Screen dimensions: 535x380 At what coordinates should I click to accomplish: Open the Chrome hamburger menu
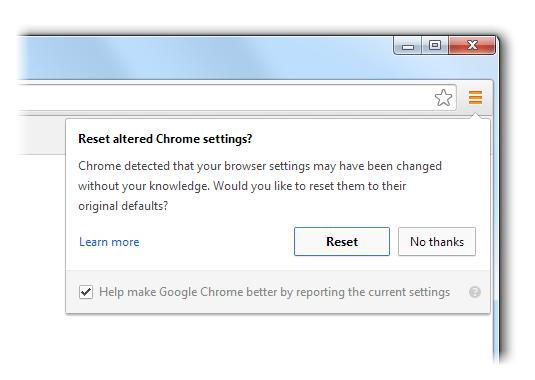click(x=475, y=98)
